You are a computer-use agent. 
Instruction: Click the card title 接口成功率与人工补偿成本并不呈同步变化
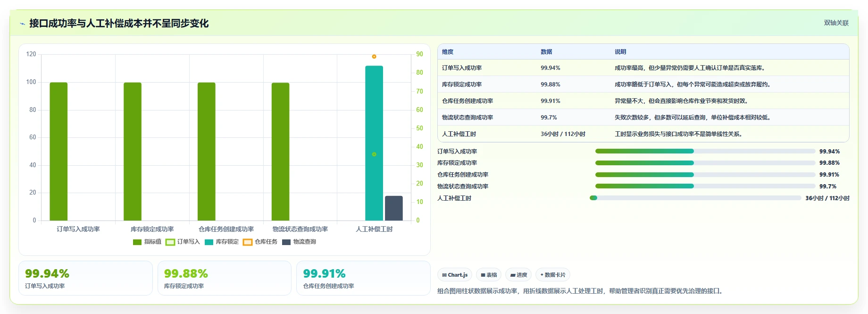119,24
